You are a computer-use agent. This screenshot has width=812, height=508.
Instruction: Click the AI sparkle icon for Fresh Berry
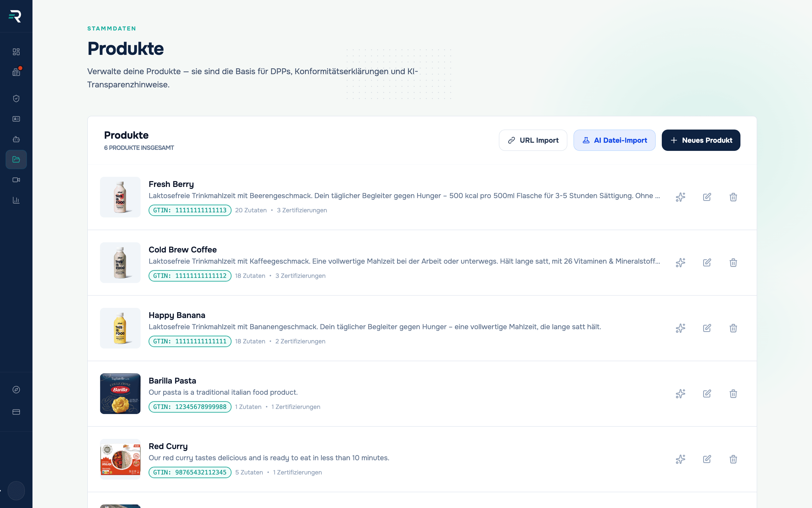coord(681,197)
